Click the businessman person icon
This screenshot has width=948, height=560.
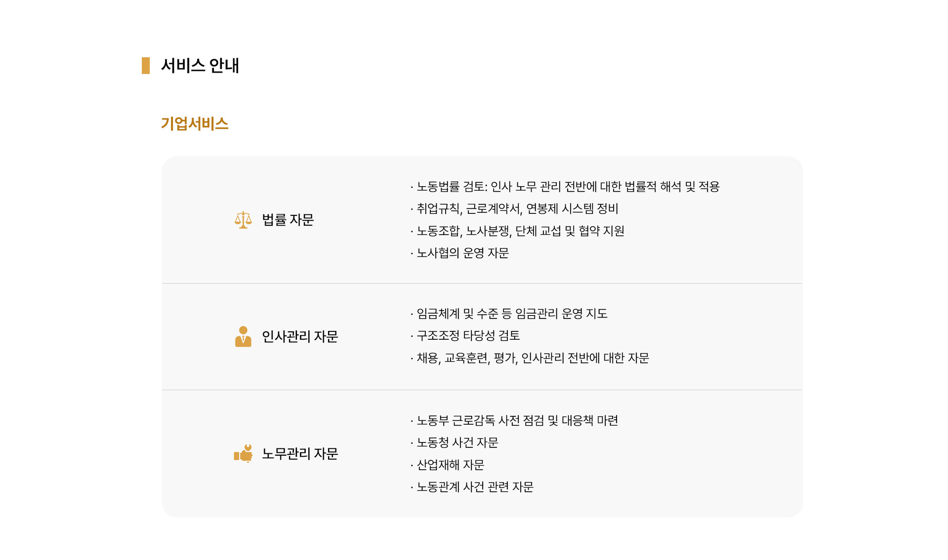243,336
